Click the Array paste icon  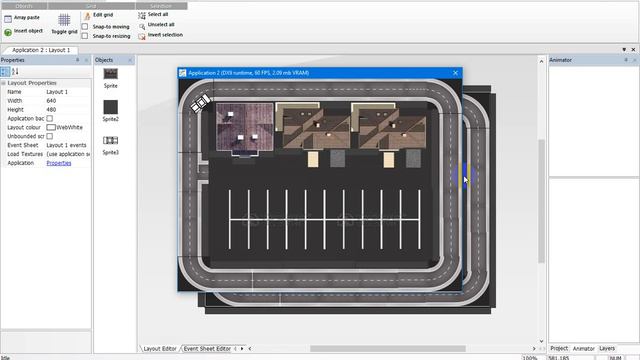tap(8, 18)
